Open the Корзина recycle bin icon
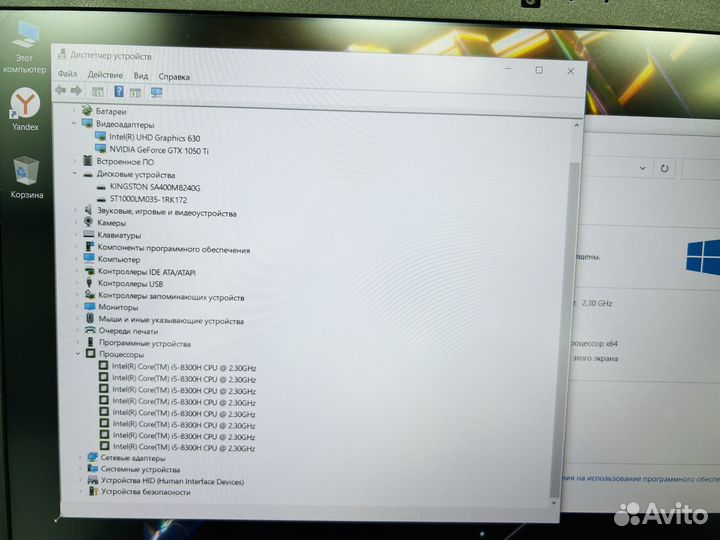The width and height of the screenshot is (720, 540). (x=27, y=177)
